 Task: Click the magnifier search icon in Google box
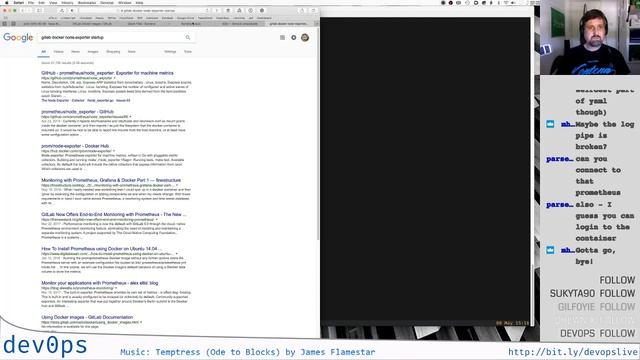pyautogui.click(x=188, y=38)
